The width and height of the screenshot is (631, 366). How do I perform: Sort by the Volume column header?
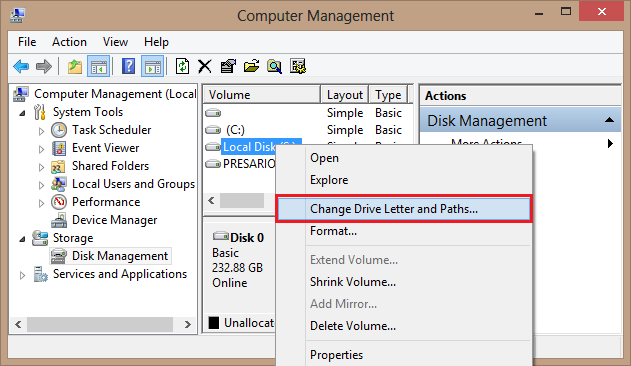262,95
